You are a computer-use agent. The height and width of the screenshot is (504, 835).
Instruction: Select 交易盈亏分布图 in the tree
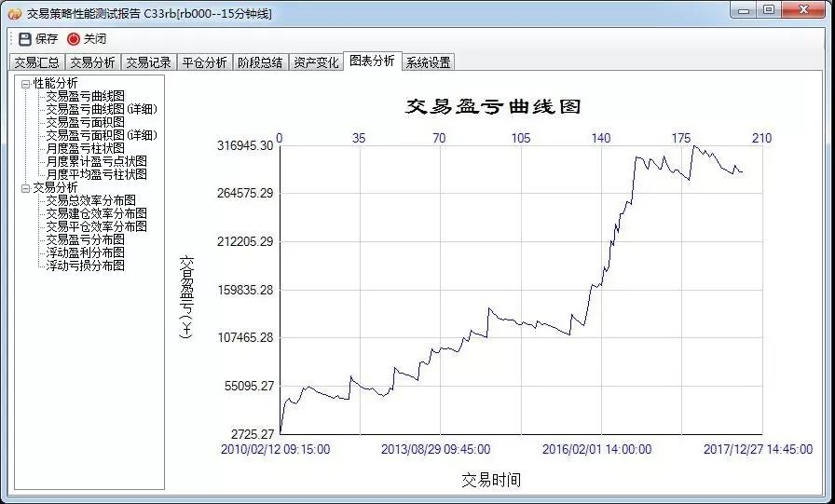click(x=85, y=239)
